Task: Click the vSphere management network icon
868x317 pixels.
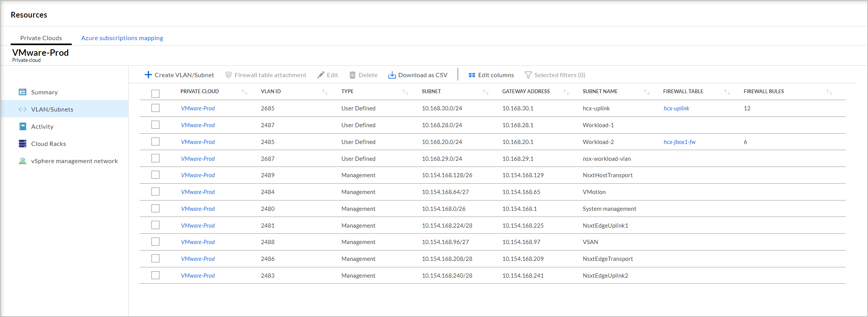Action: pos(23,161)
